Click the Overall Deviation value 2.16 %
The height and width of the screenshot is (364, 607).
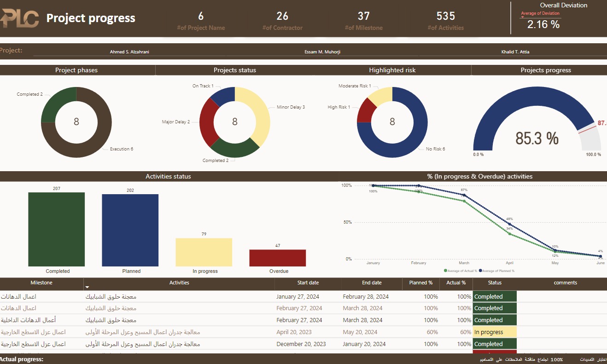pyautogui.click(x=543, y=24)
